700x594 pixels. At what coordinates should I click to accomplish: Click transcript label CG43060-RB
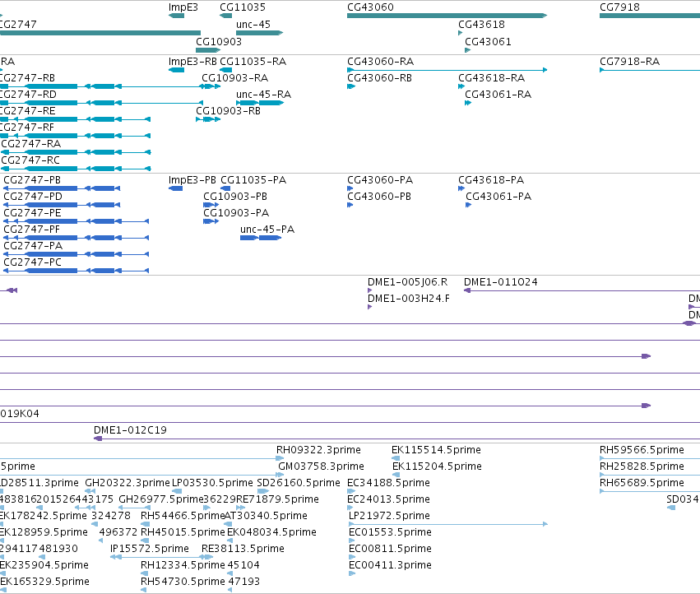point(379,78)
